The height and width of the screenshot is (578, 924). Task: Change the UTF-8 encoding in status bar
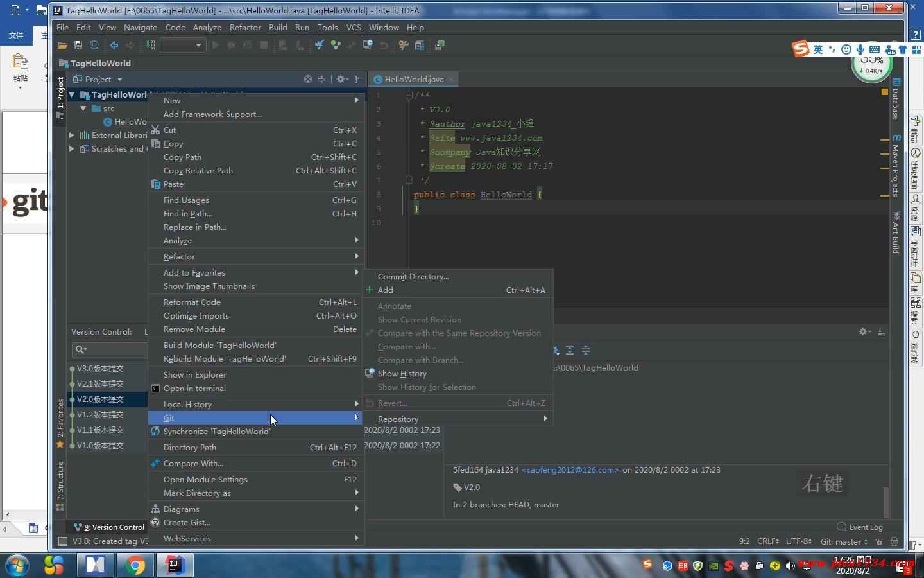799,541
